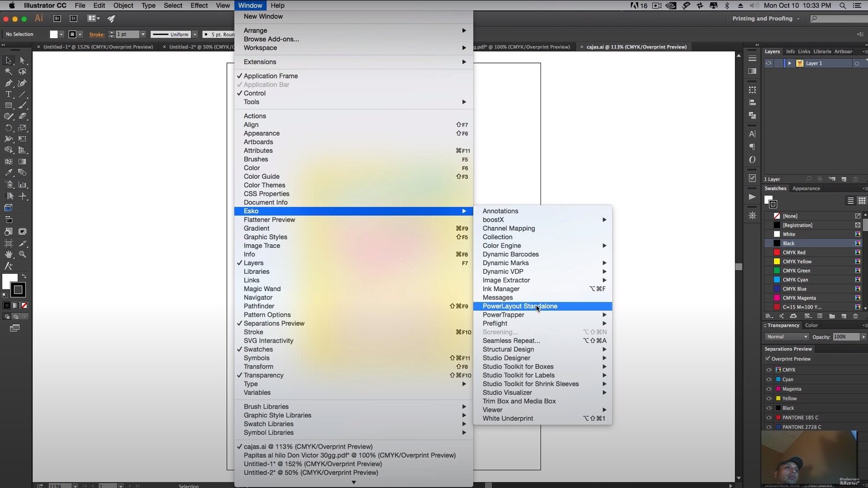Image resolution: width=868 pixels, height=488 pixels.
Task: Open the stroke weight dropdown
Action: pyautogui.click(x=143, y=35)
